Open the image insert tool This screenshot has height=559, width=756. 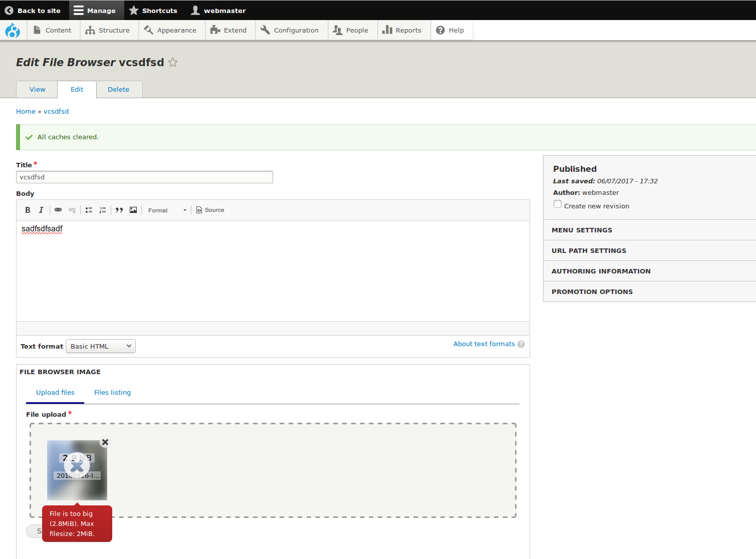(x=133, y=210)
